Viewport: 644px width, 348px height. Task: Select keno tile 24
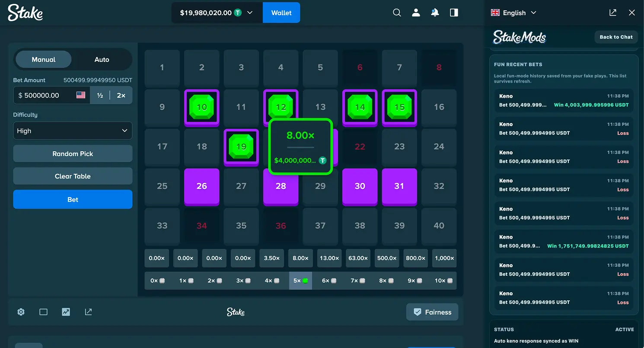(439, 147)
